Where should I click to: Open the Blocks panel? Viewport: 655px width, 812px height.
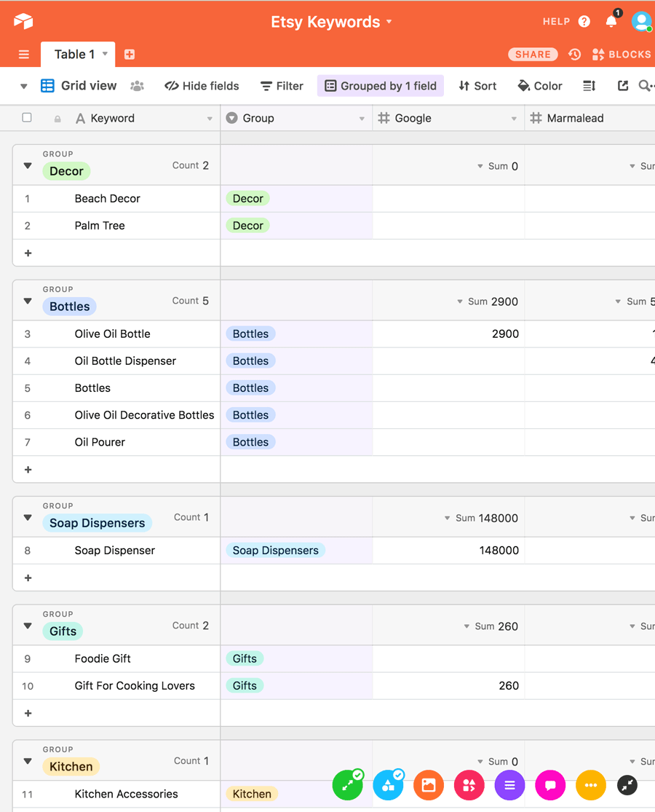(x=622, y=55)
